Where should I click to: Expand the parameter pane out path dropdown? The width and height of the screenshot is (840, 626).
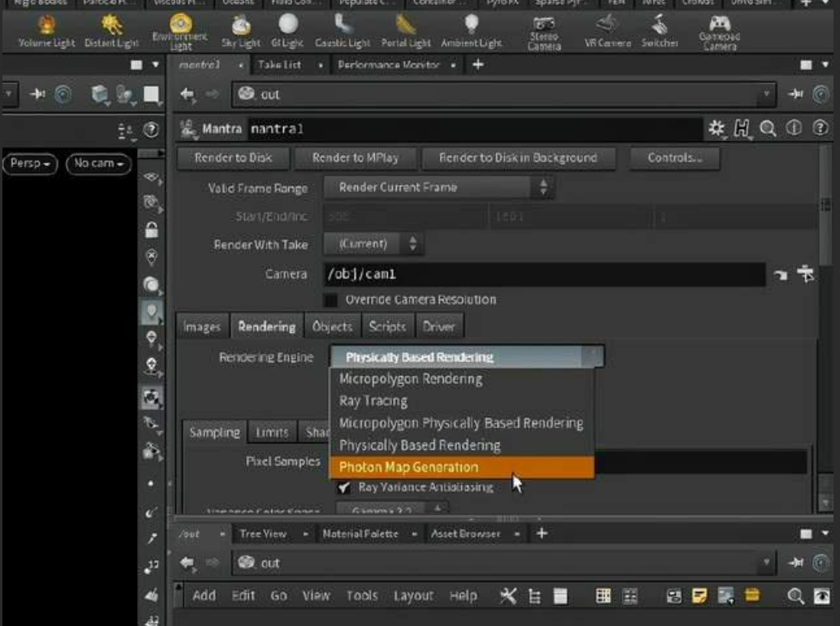767,94
